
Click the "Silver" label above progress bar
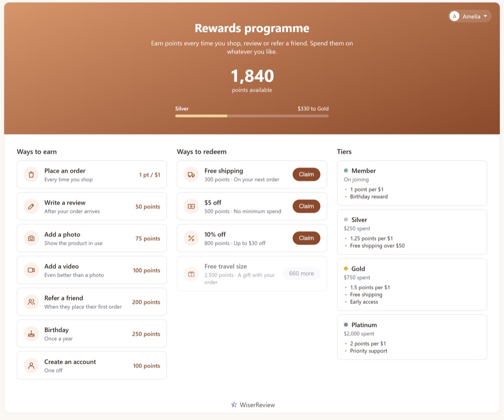(x=182, y=109)
